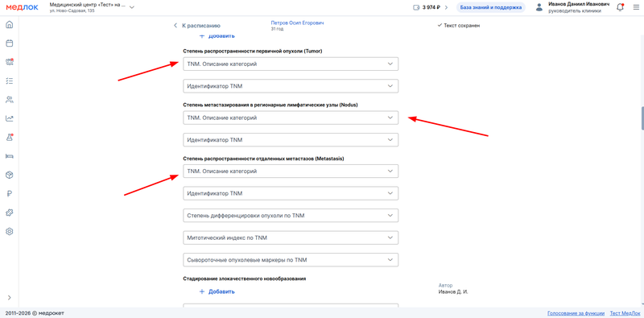Click the vertical page scrollbar thumb
Viewport: 644px width, 318px height.
tap(642, 118)
